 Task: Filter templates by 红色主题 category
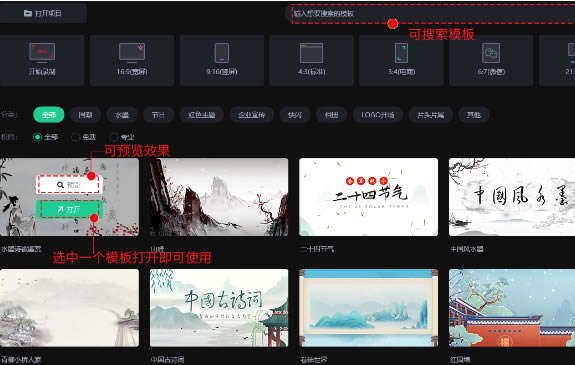click(201, 115)
